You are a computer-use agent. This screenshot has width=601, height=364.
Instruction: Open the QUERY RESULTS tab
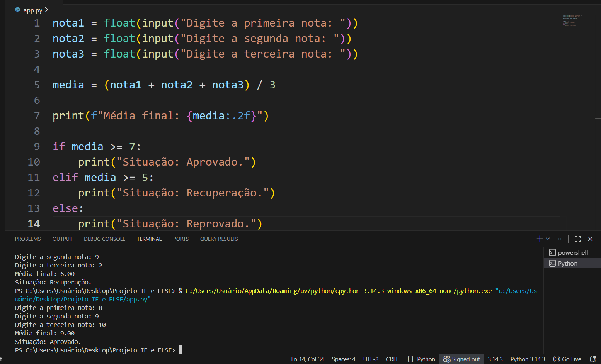click(219, 239)
